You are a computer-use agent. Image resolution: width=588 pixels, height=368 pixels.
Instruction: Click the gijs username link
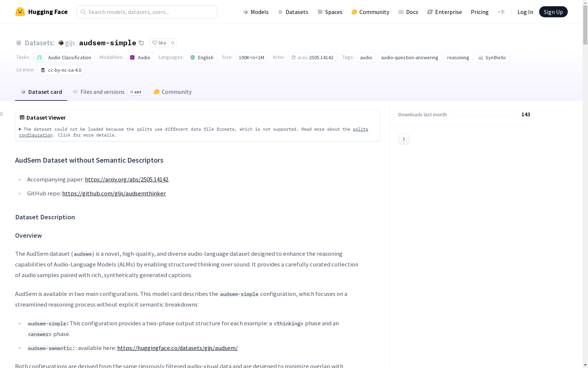pyautogui.click(x=70, y=43)
